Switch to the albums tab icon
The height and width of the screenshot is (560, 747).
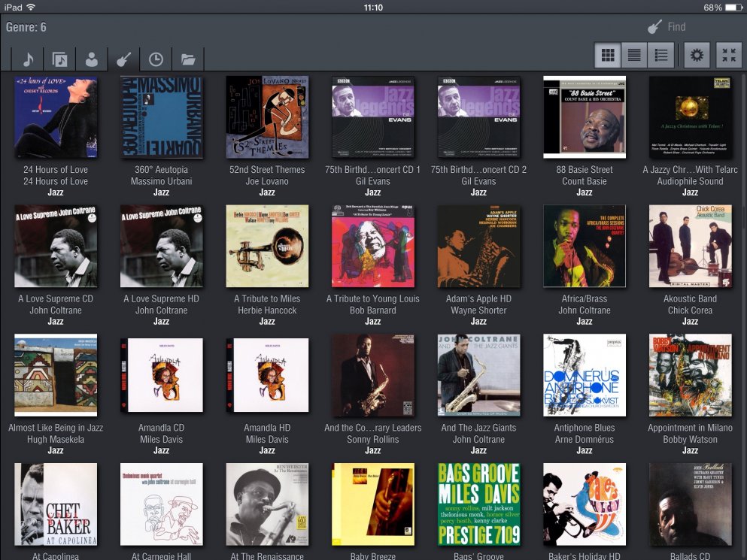pos(59,59)
